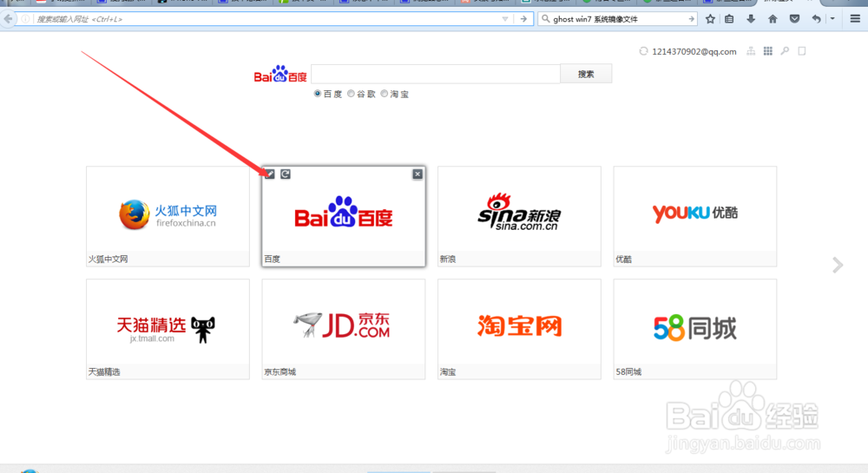Screen dimensions: 868x473
Task: Open the Downloads arrow icon
Action: click(x=751, y=19)
